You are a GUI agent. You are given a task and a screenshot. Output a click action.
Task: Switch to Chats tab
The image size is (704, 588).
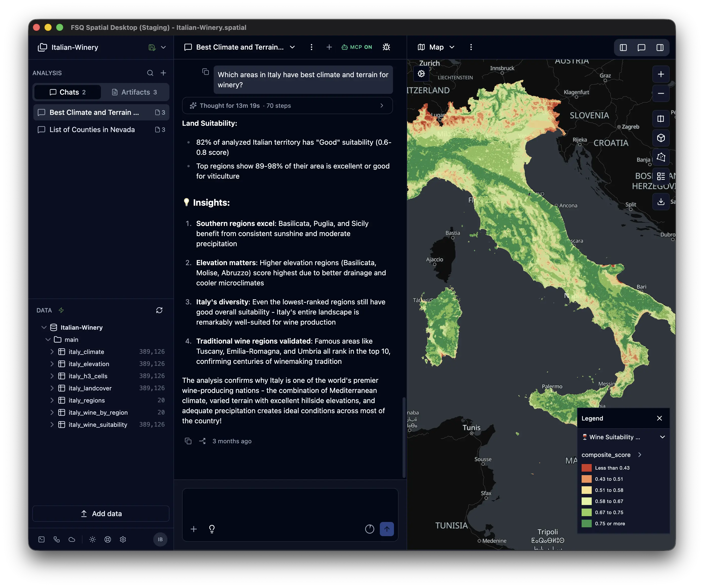point(67,92)
